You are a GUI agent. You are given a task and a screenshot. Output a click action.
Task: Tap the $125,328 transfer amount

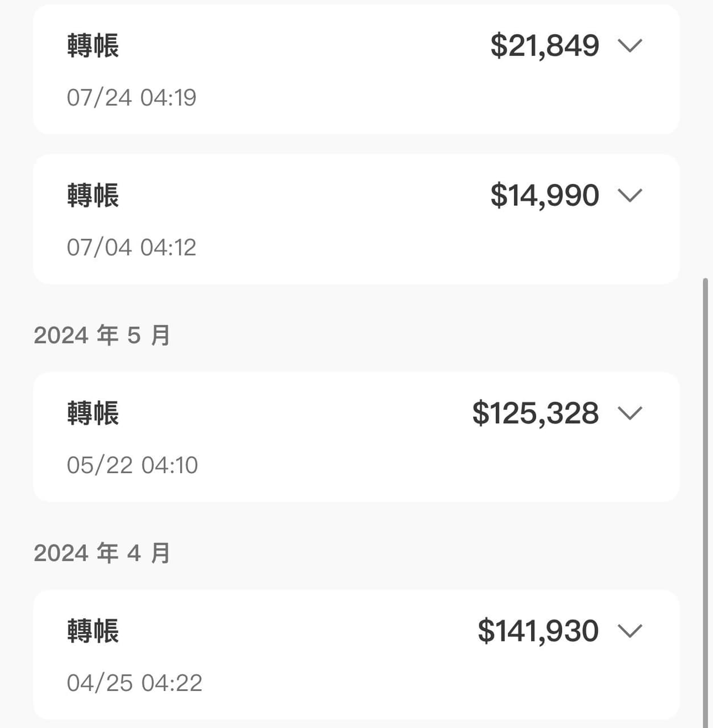pyautogui.click(x=536, y=413)
